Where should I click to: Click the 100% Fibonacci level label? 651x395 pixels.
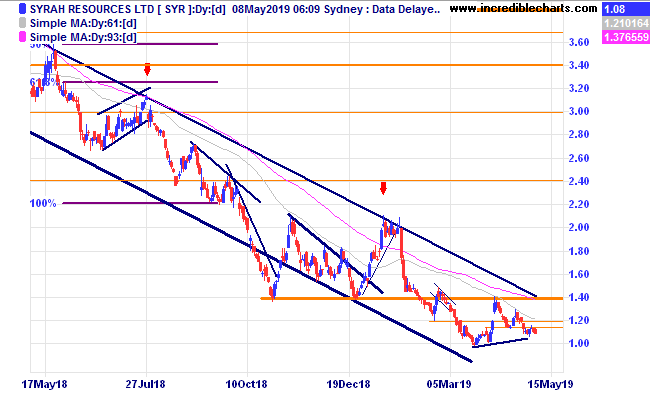[43, 204]
